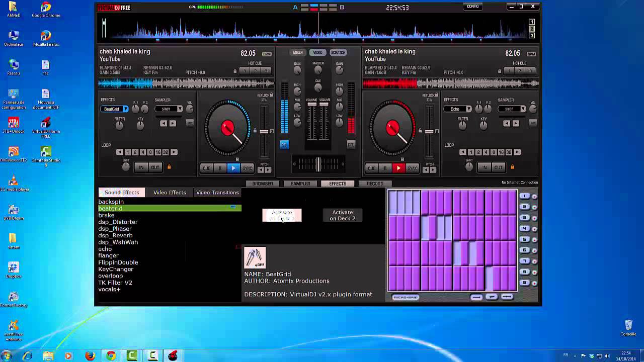Click the crossfader slider handle
The width and height of the screenshot is (644, 362).
(x=318, y=164)
